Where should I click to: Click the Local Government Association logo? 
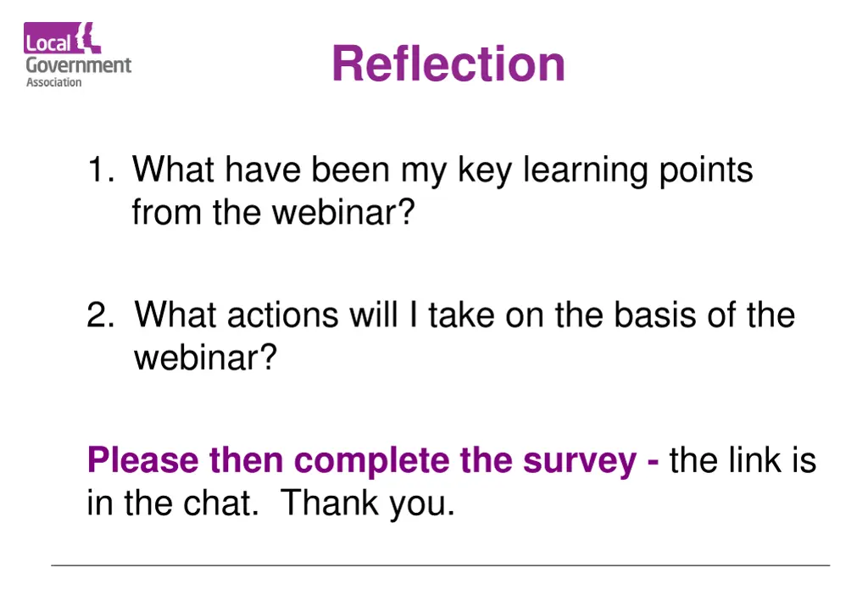77,55
